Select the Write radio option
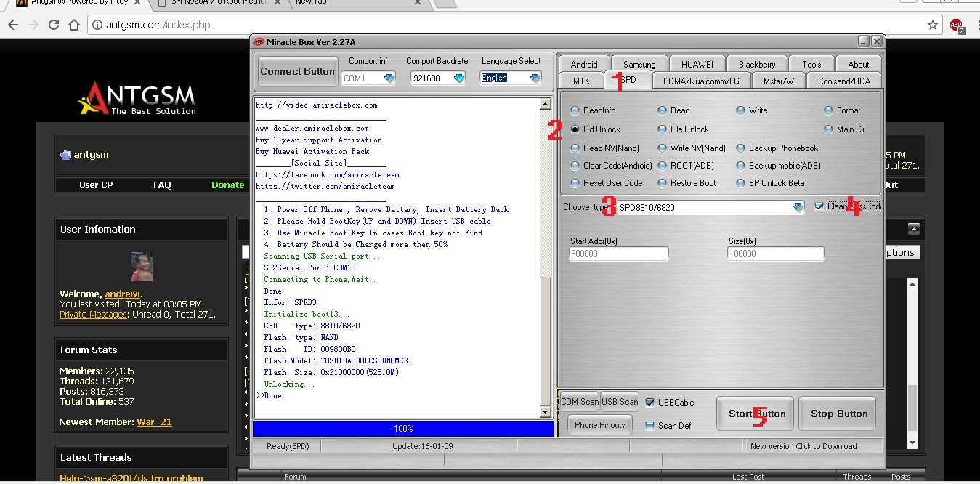Image resolution: width=980 pixels, height=484 pixels. tap(740, 110)
